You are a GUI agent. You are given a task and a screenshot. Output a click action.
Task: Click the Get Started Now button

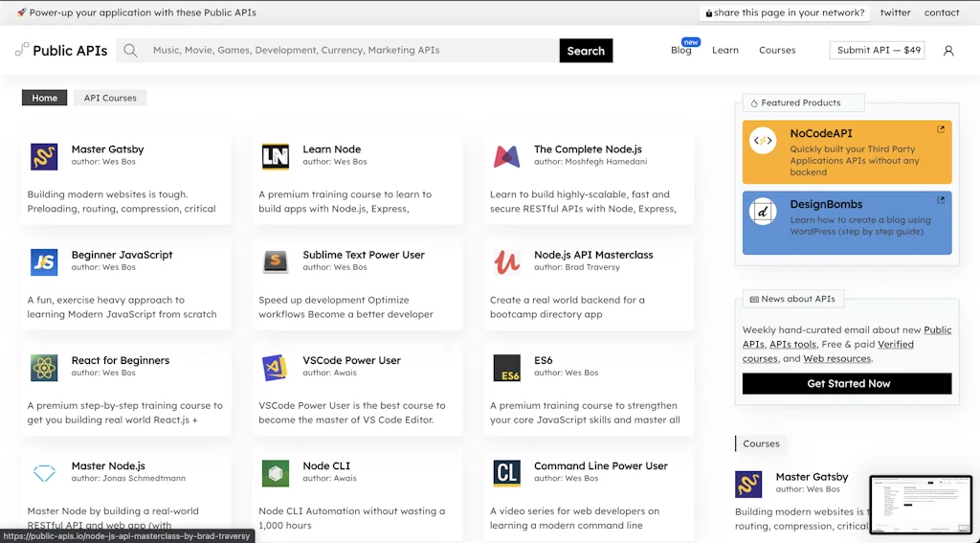(x=847, y=383)
